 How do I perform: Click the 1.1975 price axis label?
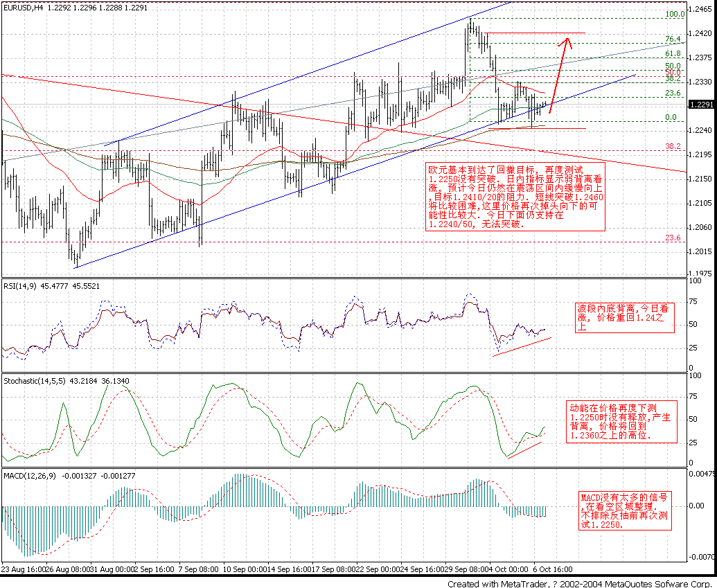click(x=702, y=274)
